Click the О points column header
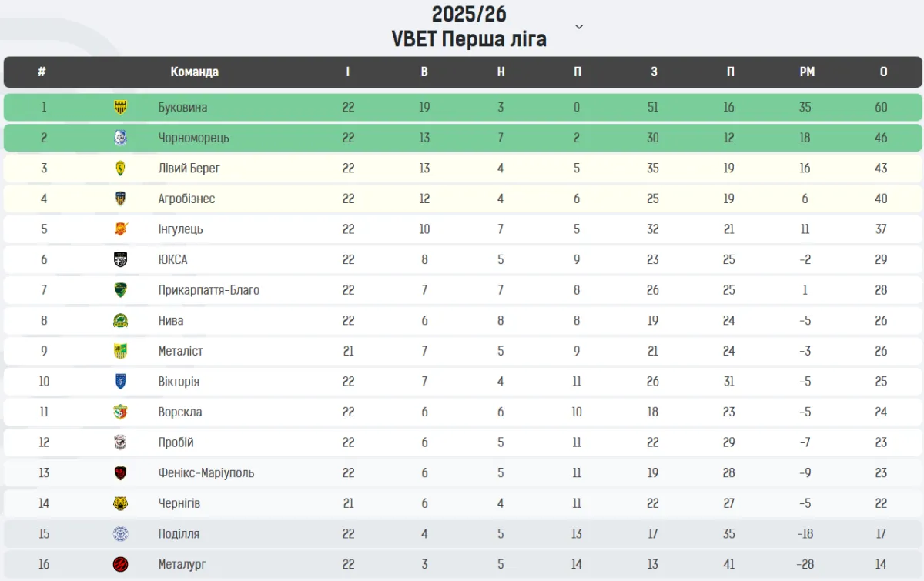 tap(883, 72)
